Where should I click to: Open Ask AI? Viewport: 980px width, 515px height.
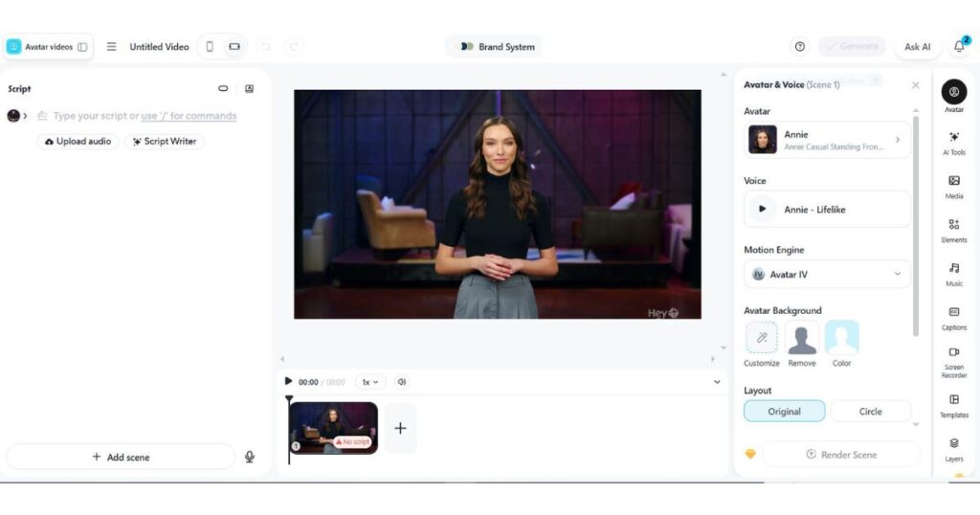(917, 47)
